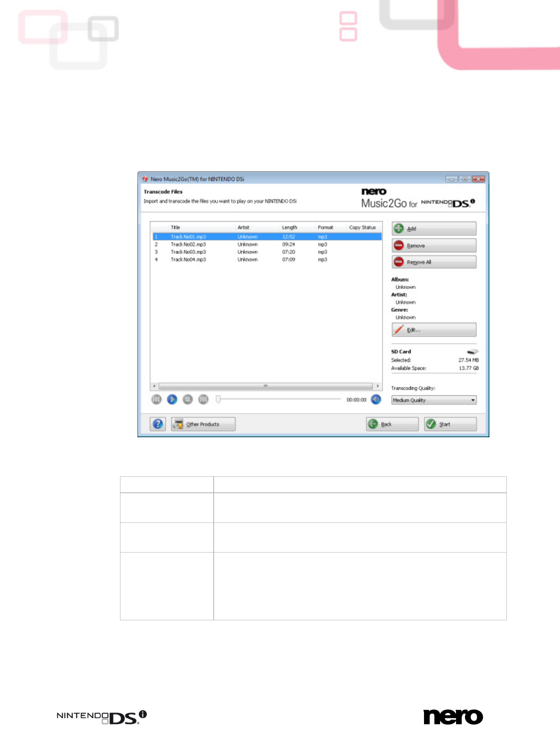Click the horizontal scrollbar thumb in track list
This screenshot has width=560, height=730.
(x=265, y=386)
